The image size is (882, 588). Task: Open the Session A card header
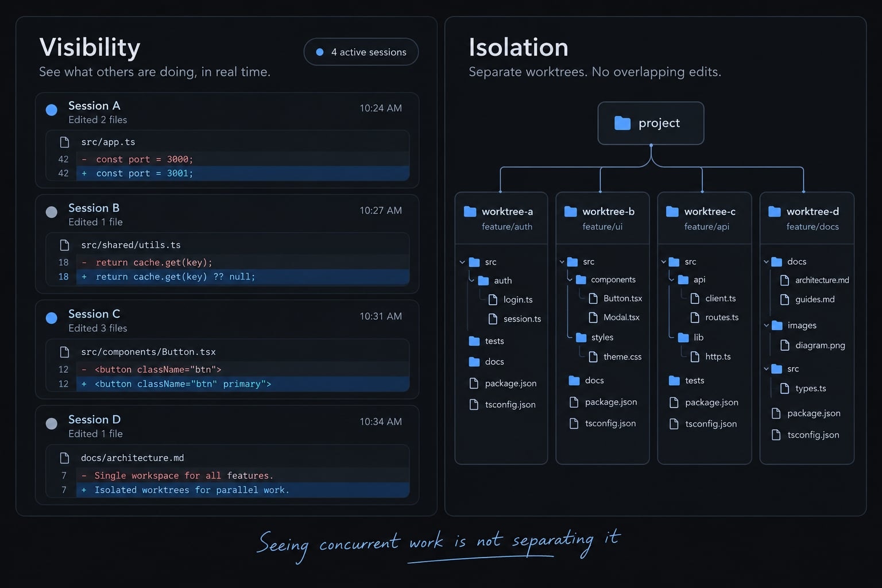(227, 111)
